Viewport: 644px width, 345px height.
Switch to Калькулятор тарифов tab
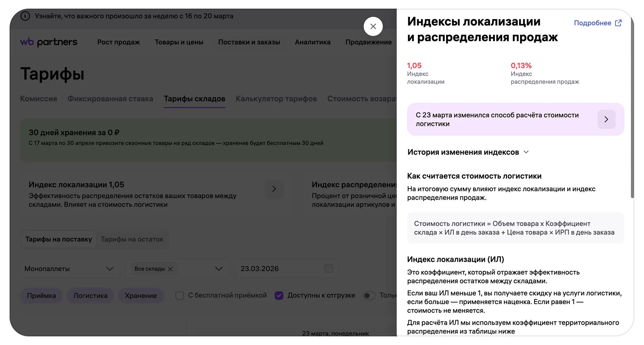pyautogui.click(x=276, y=99)
